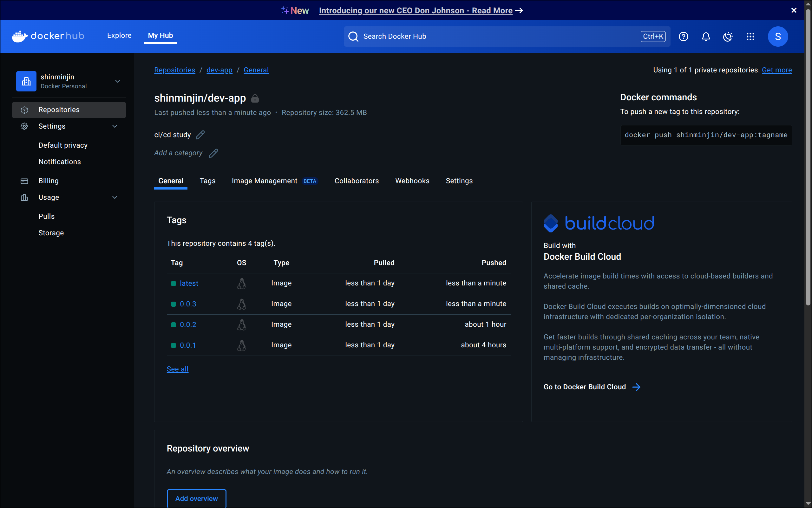Click 'about 4 hours' pushed cell
This screenshot has width=812, height=508.
(x=483, y=345)
